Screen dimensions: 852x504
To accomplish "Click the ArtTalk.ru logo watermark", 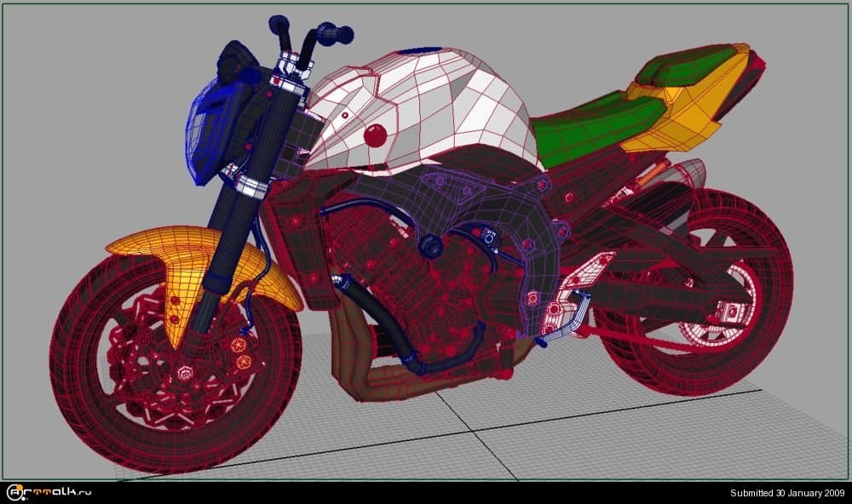I will click(49, 492).
